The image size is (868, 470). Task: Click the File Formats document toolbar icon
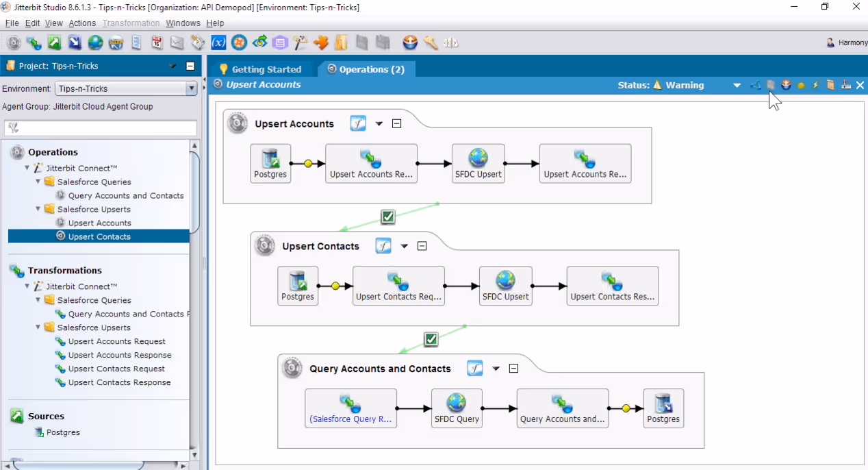(x=137, y=42)
